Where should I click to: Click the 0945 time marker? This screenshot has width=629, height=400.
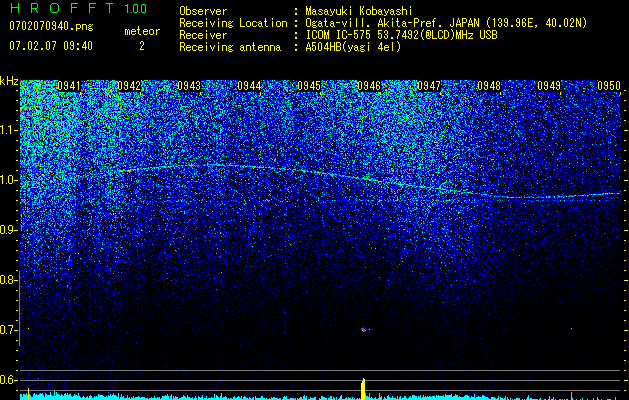[x=309, y=86]
